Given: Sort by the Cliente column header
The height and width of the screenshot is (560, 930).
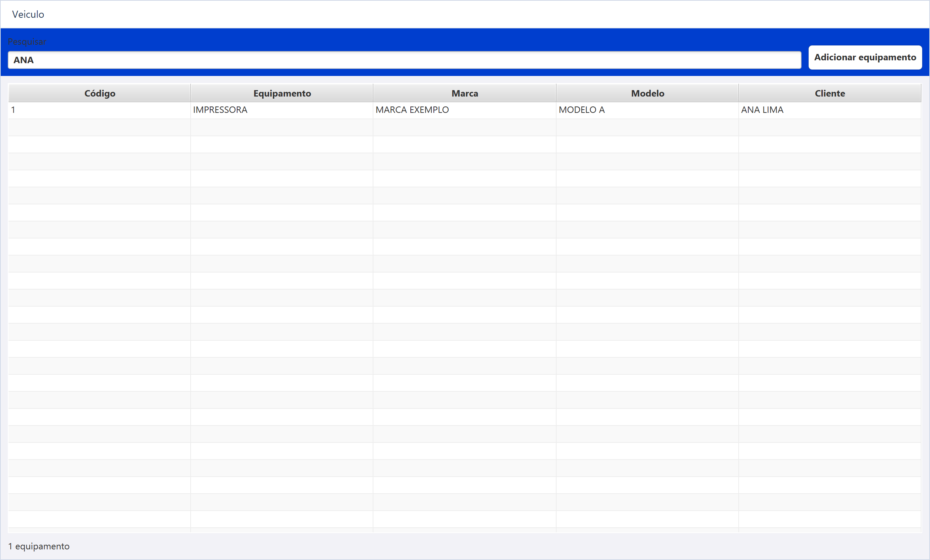Looking at the screenshot, I should pos(830,93).
